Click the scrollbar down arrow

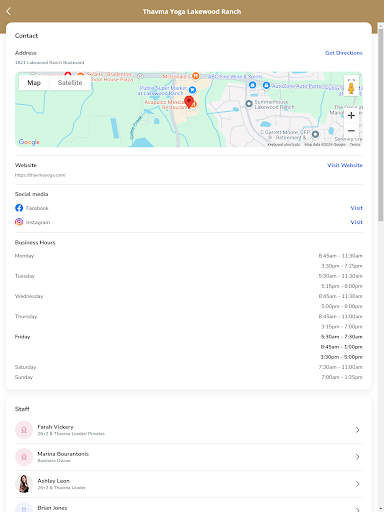(x=381, y=509)
